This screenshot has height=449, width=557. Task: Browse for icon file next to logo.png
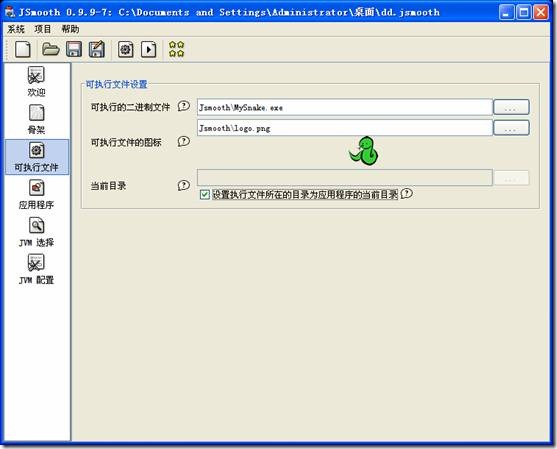click(x=511, y=128)
